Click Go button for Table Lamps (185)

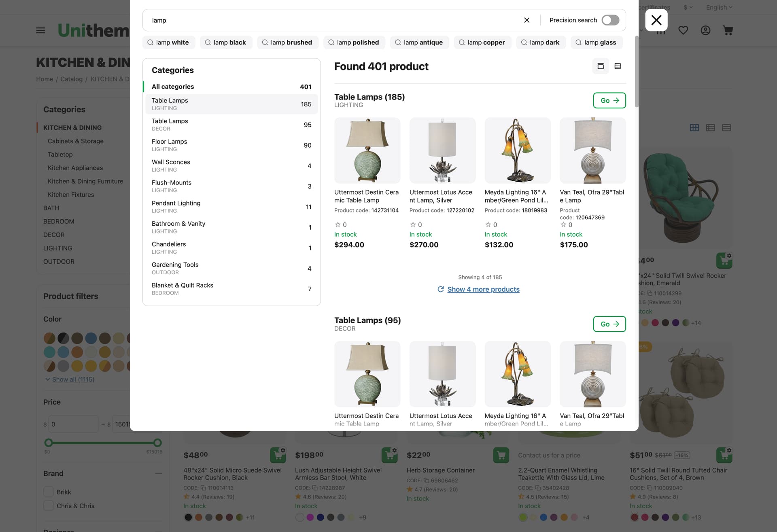tap(609, 100)
